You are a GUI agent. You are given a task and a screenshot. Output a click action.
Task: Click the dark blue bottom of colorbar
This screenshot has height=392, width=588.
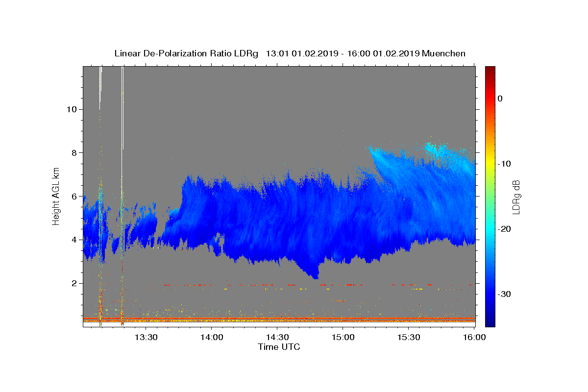click(490, 322)
